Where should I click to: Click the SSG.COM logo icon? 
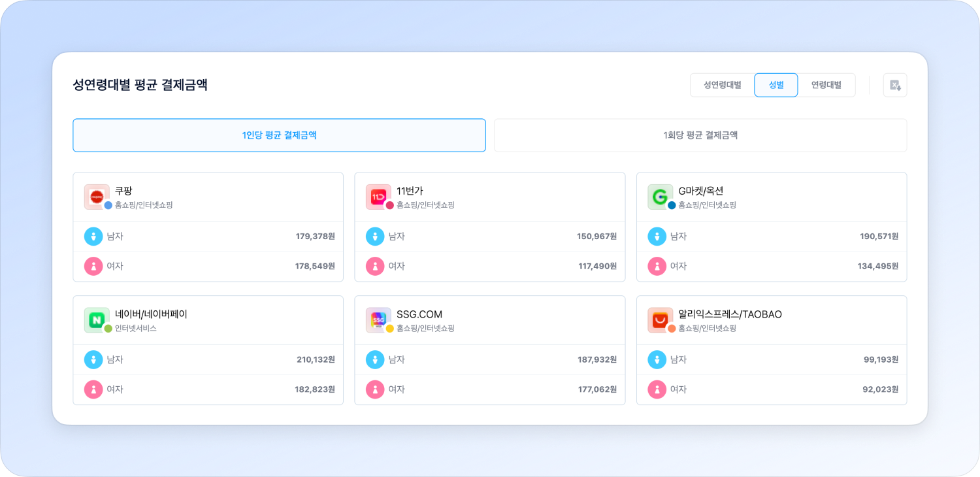coord(378,320)
